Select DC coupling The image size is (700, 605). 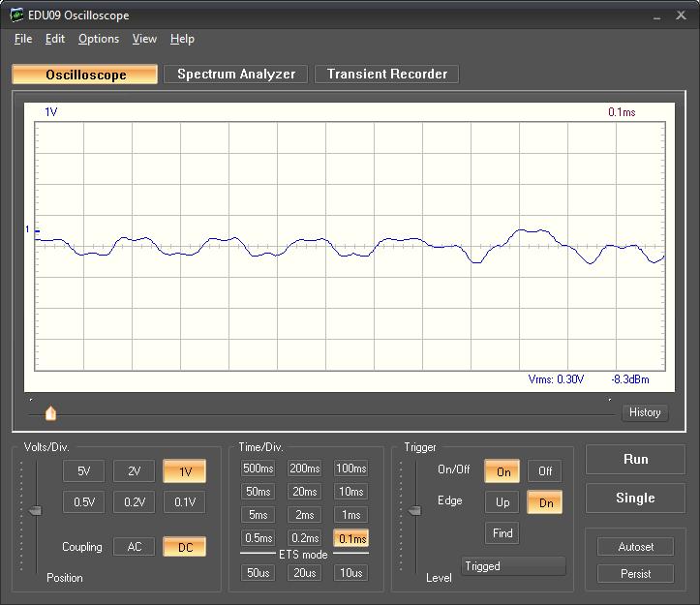pos(184,547)
